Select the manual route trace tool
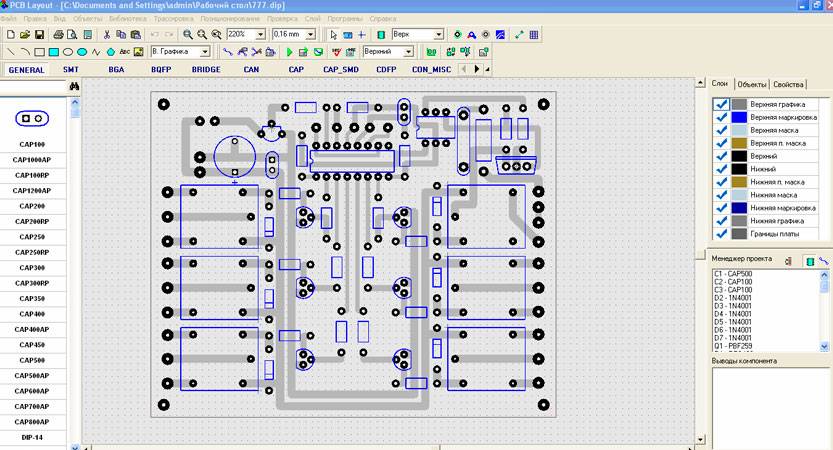The image size is (833, 450). tap(228, 52)
